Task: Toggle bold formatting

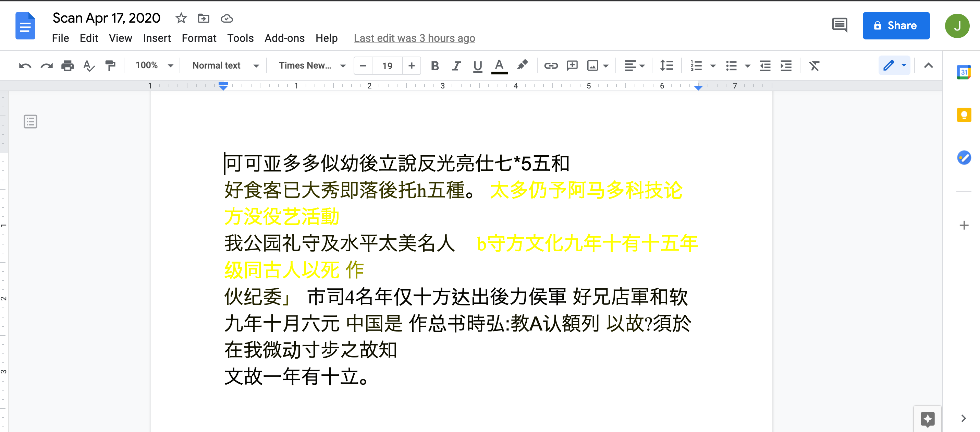Action: point(434,66)
